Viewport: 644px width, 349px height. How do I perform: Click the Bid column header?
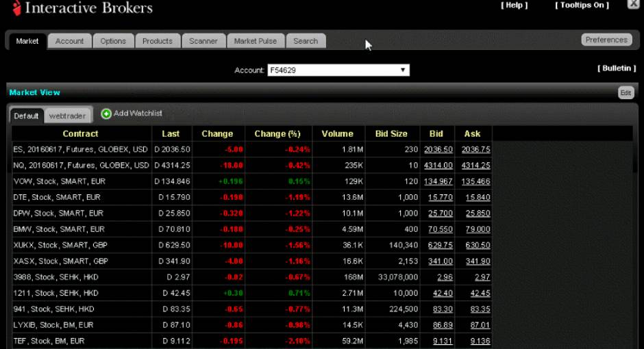coord(436,133)
